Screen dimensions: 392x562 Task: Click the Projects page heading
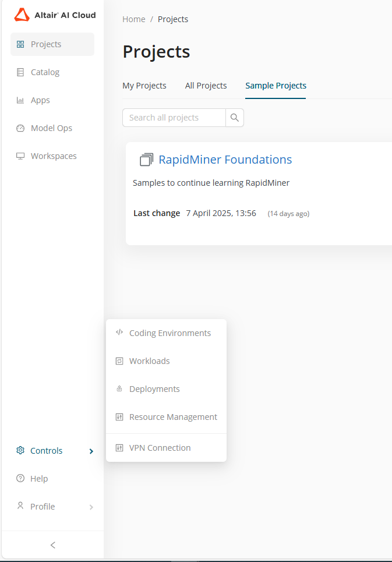click(x=156, y=52)
